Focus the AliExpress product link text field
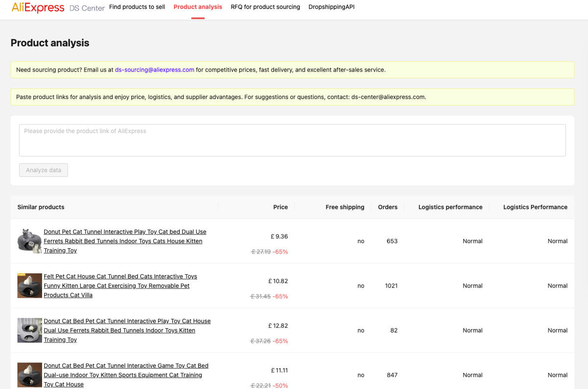Image resolution: width=588 pixels, height=389 pixels. (x=293, y=140)
